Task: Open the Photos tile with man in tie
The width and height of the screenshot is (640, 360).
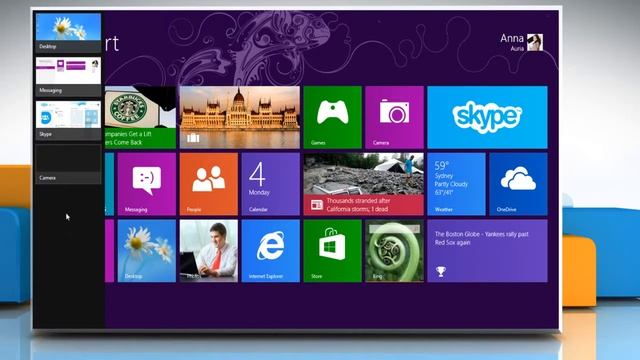Action: pos(209,251)
